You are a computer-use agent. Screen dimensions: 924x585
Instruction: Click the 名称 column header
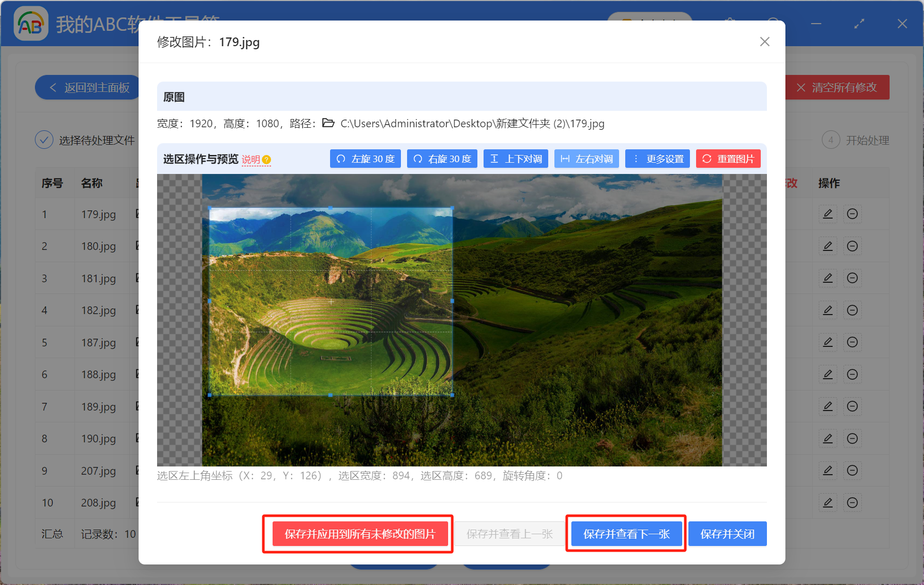pyautogui.click(x=92, y=183)
